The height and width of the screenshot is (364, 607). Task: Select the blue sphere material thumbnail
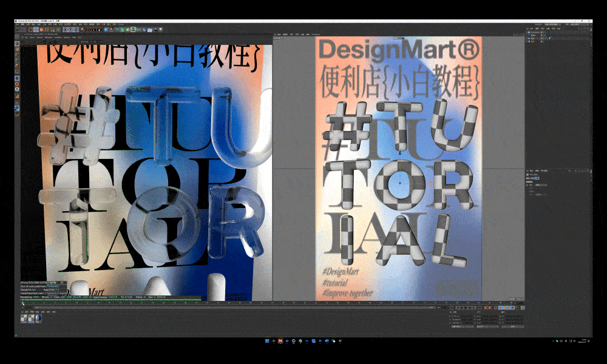click(x=39, y=318)
